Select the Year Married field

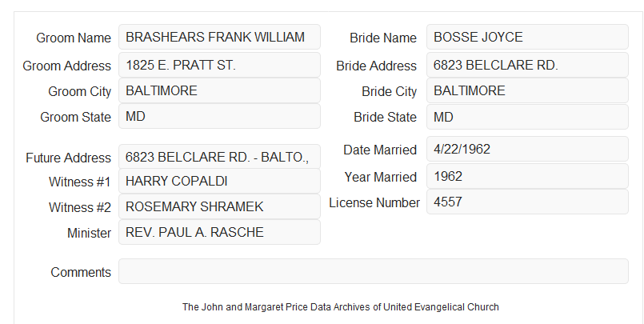click(527, 177)
